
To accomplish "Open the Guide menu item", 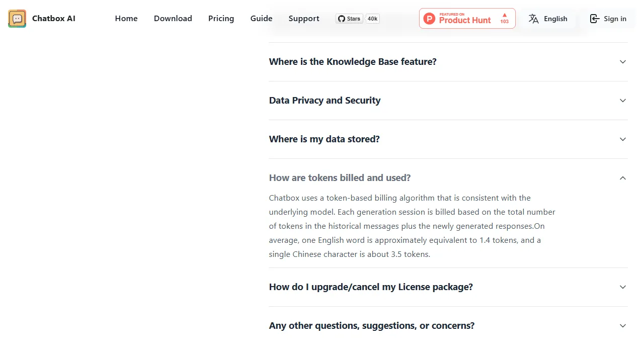I will tap(261, 19).
